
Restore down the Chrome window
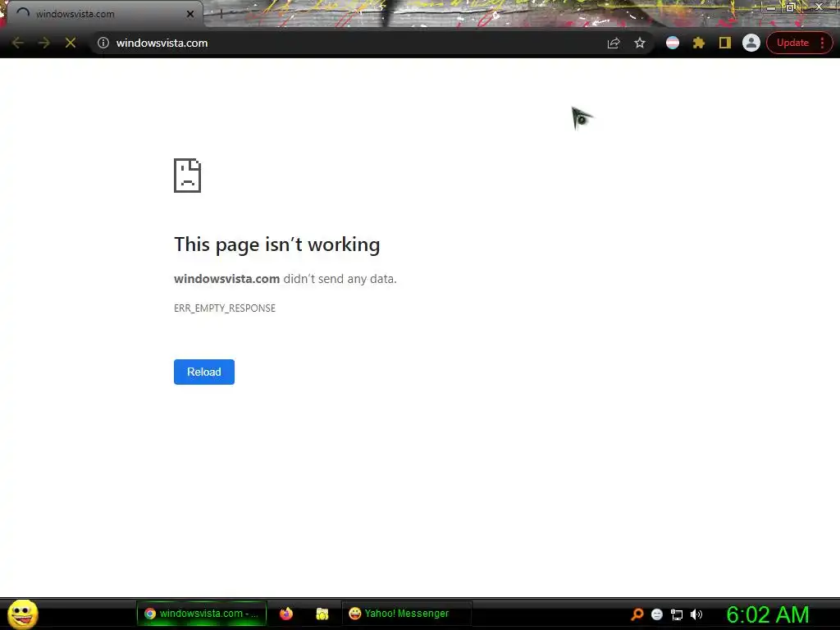click(x=790, y=7)
